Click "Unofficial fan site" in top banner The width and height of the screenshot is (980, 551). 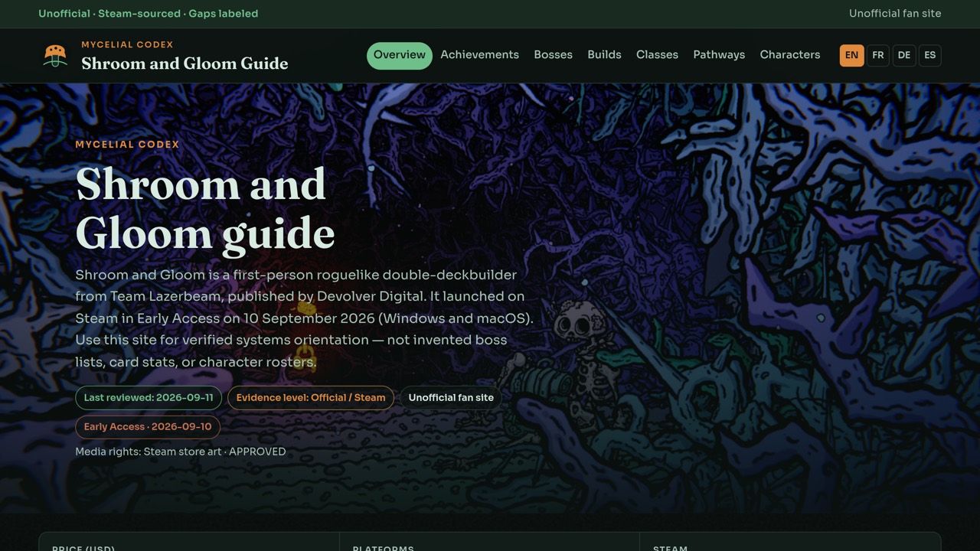pyautogui.click(x=895, y=14)
